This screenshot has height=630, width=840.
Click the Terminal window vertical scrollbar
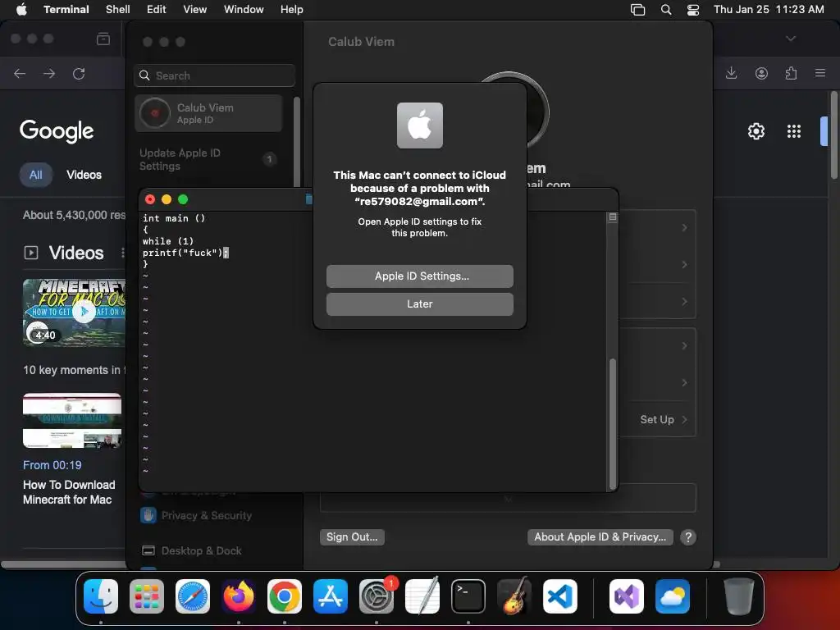612,423
